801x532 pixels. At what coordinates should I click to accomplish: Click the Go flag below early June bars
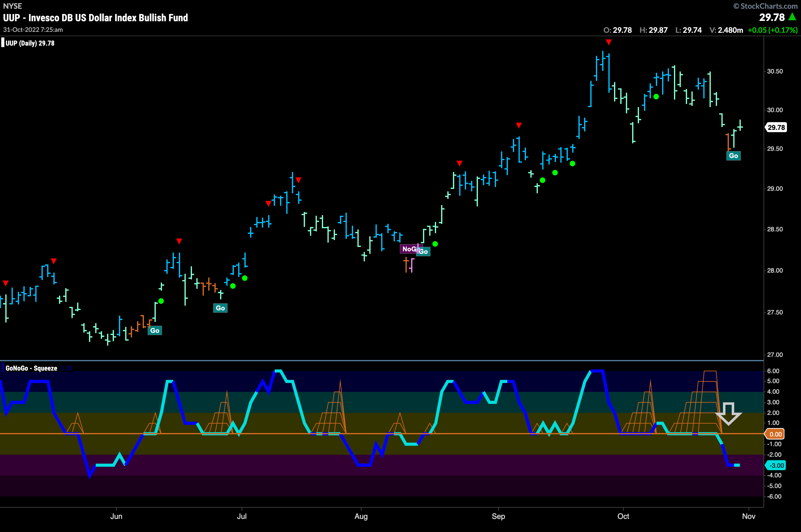155,330
